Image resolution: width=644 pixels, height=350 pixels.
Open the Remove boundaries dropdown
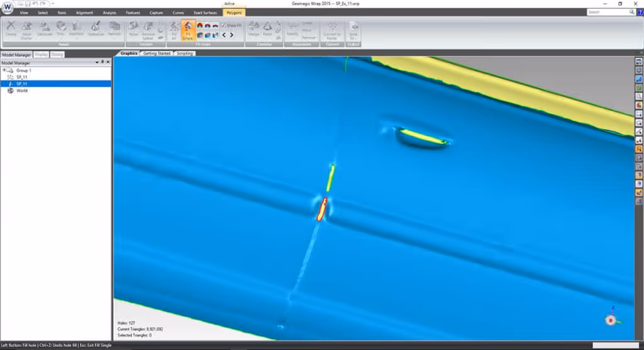[x=309, y=37]
